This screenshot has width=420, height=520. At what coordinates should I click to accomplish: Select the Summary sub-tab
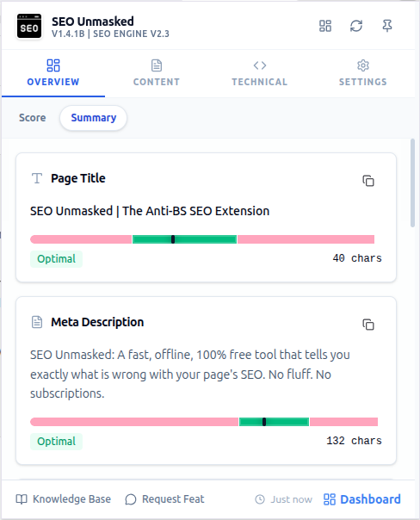click(94, 118)
